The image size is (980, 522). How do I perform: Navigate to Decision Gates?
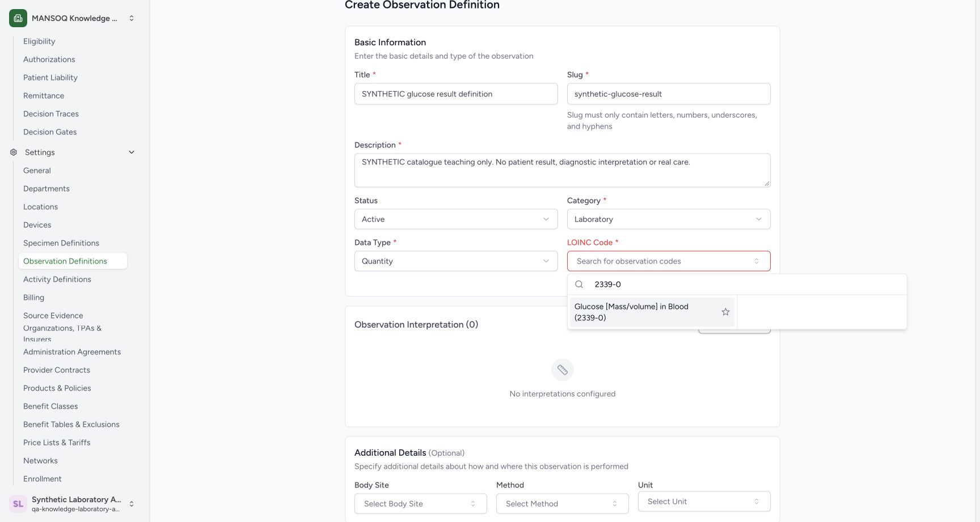pos(50,132)
